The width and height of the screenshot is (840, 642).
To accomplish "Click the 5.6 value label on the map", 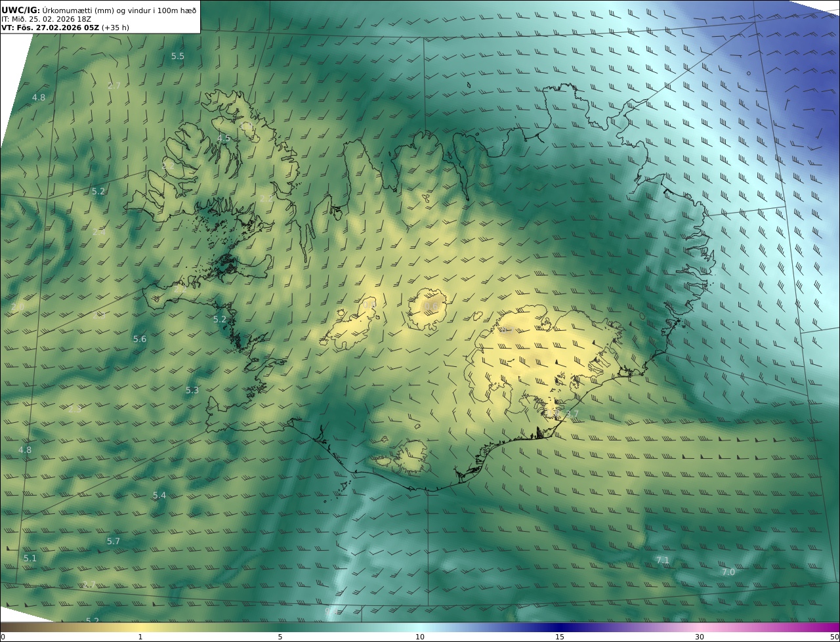I will [140, 339].
